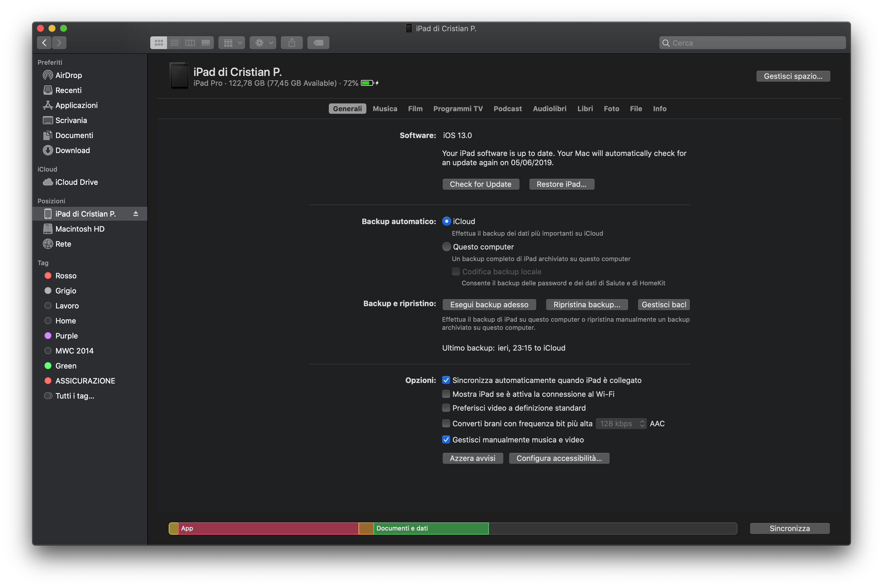Click the Edit Tags toolbar icon
The width and height of the screenshot is (883, 588).
pos(318,43)
